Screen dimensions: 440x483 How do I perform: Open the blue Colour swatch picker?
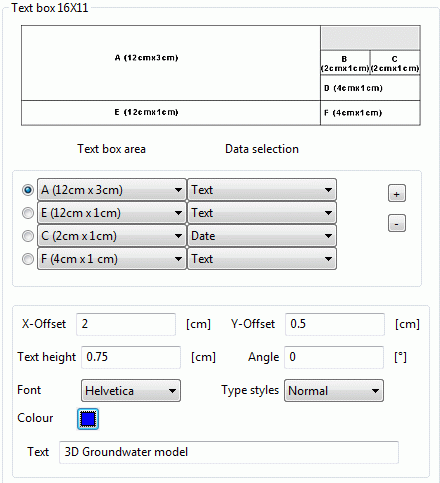[x=88, y=419]
